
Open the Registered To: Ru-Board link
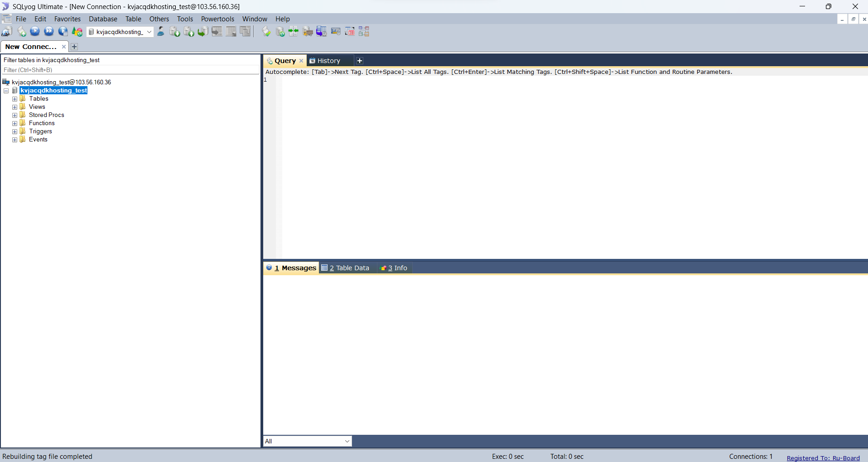(x=823, y=458)
